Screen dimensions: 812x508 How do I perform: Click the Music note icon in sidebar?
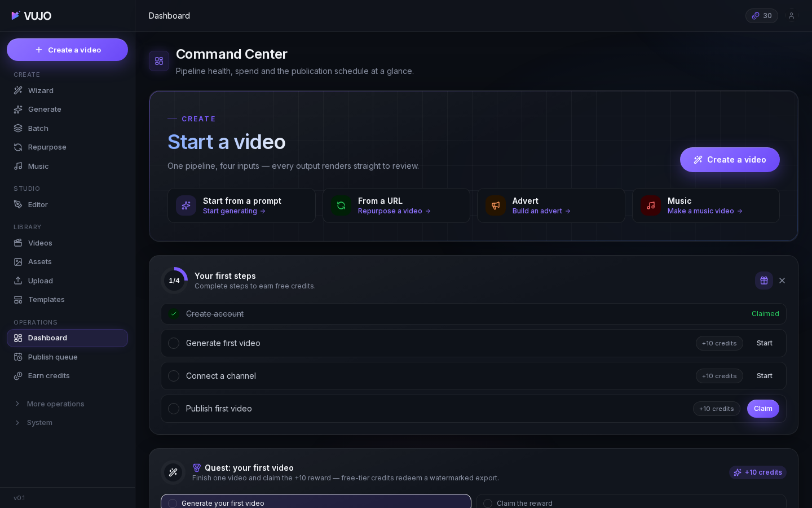[18, 166]
